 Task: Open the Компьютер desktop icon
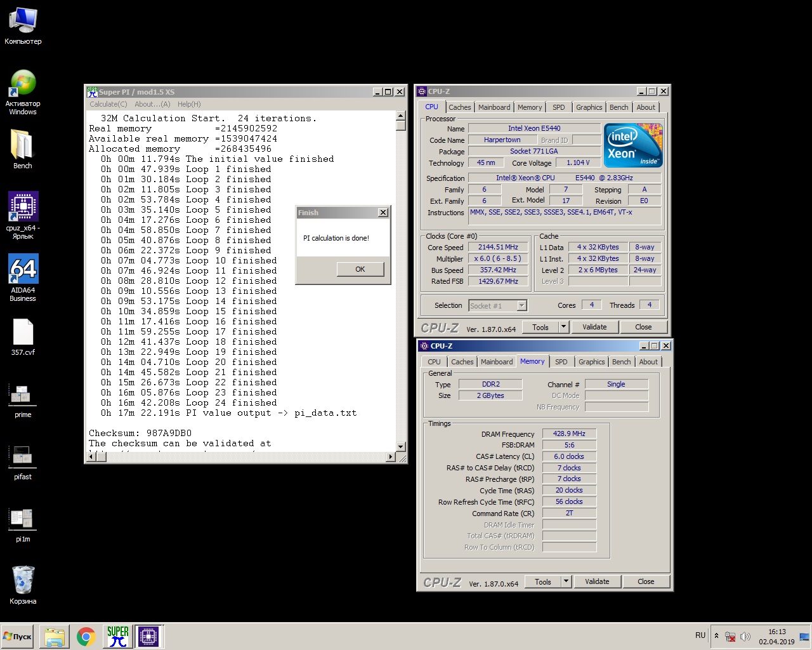point(23,25)
